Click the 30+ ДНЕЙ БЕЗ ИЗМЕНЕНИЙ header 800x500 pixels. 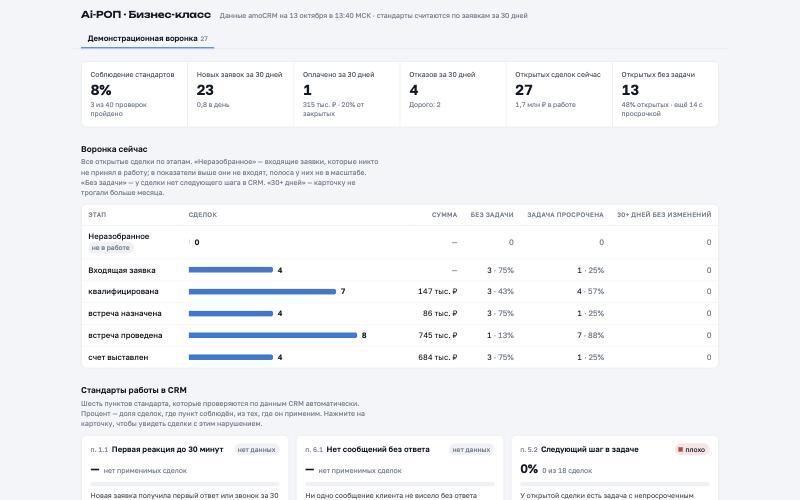664,215
